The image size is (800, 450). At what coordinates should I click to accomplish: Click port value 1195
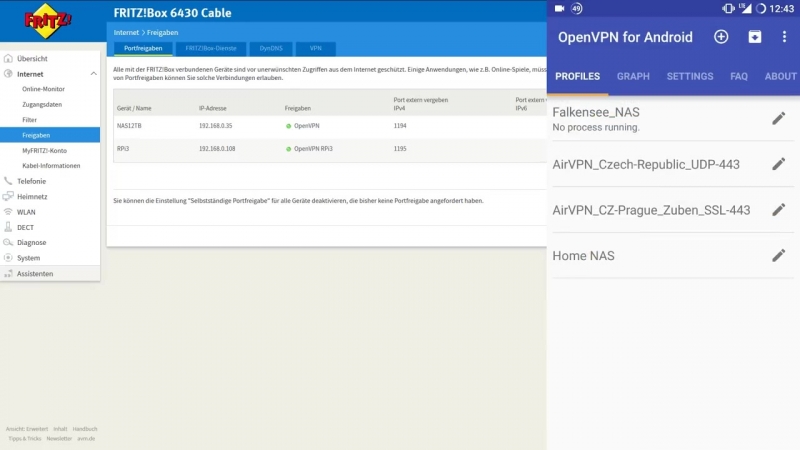click(x=400, y=148)
